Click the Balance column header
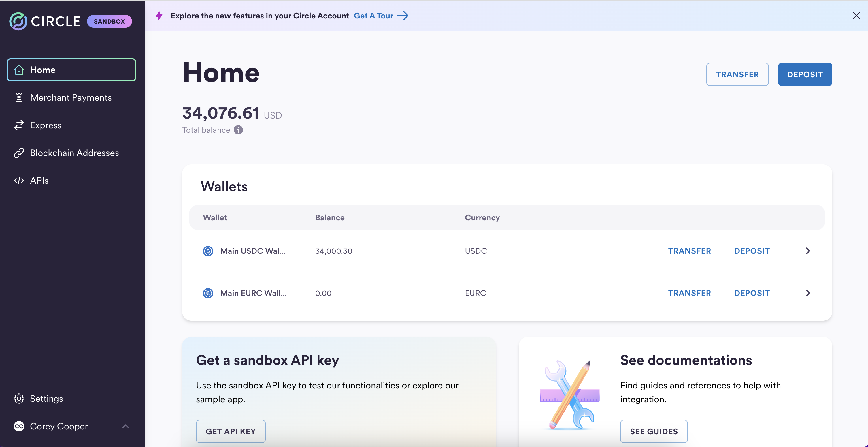Image resolution: width=868 pixels, height=447 pixels. (330, 217)
